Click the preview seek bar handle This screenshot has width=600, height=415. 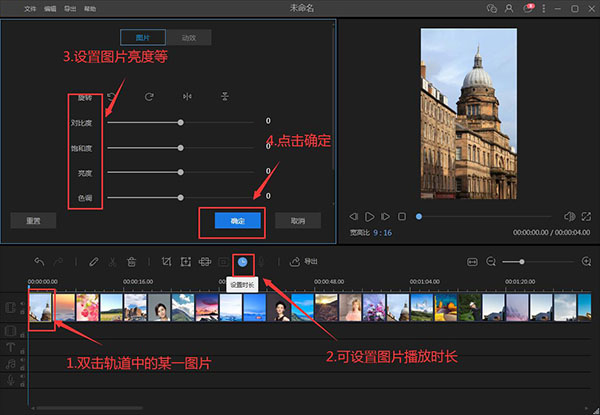tap(419, 216)
